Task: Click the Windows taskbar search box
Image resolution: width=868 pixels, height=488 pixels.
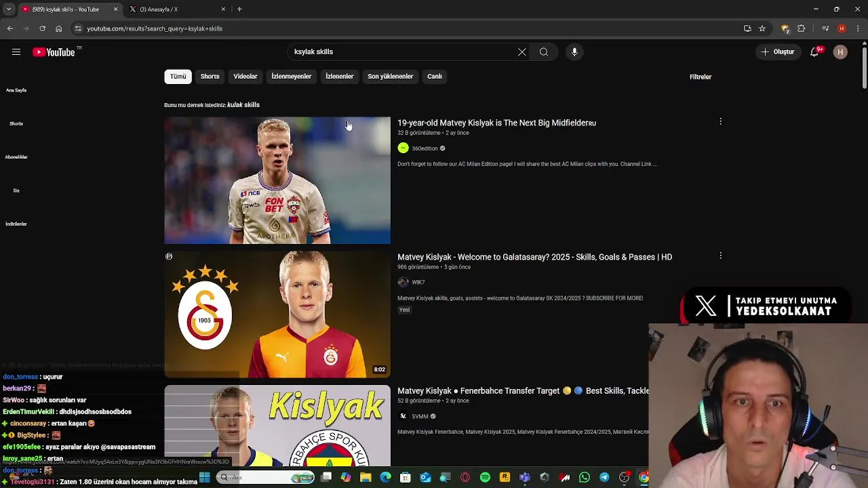Action: click(264, 478)
